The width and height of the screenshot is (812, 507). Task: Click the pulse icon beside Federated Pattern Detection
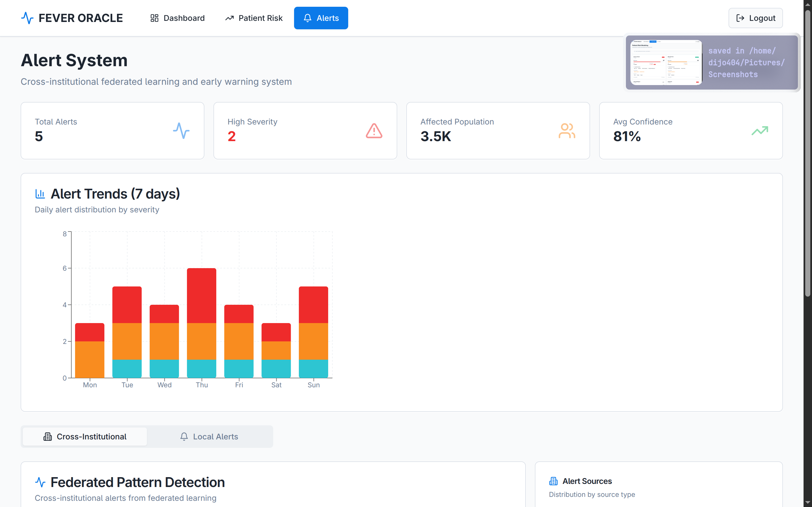tap(40, 482)
